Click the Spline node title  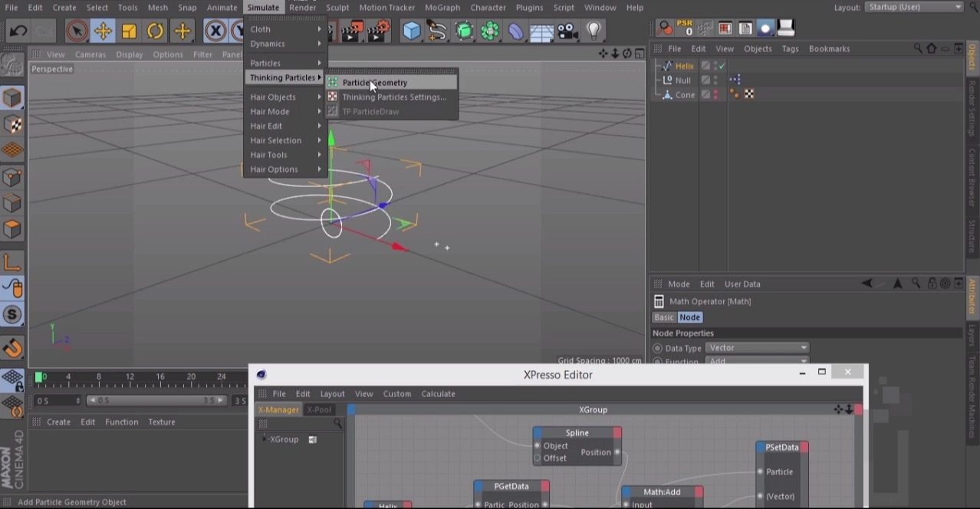(x=577, y=433)
